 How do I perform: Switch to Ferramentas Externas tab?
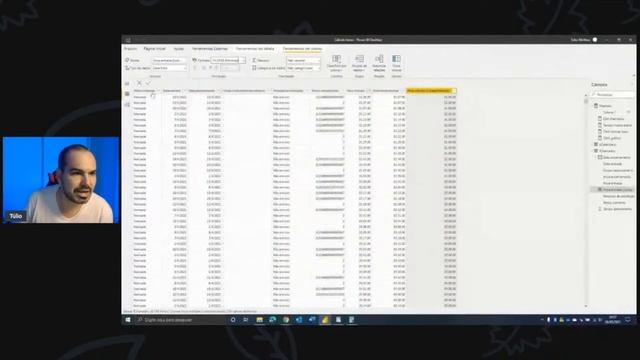tap(210, 49)
